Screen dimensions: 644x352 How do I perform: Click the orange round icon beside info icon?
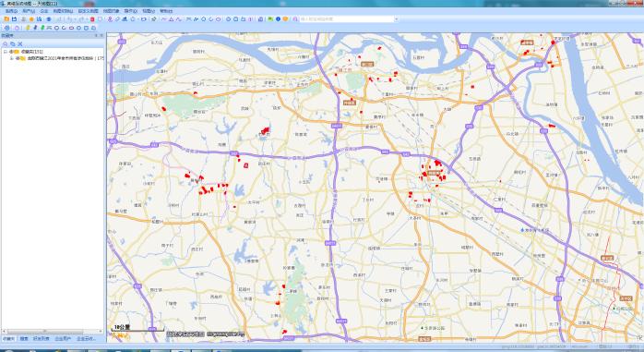point(285,18)
